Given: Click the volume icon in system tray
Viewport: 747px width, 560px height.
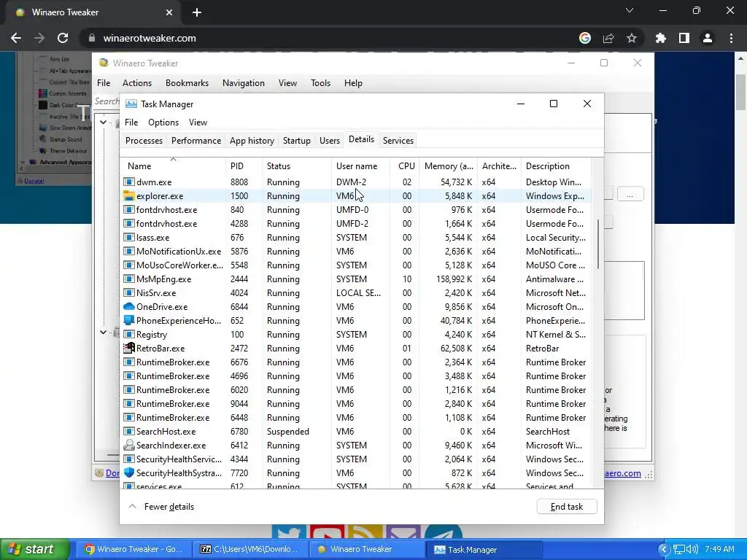Looking at the screenshot, I should tap(692, 549).
